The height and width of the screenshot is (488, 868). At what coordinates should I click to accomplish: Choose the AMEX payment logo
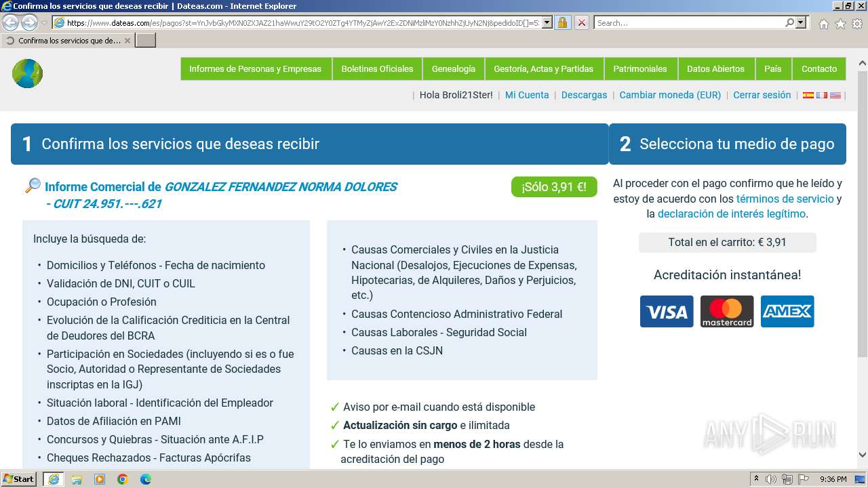(x=787, y=312)
